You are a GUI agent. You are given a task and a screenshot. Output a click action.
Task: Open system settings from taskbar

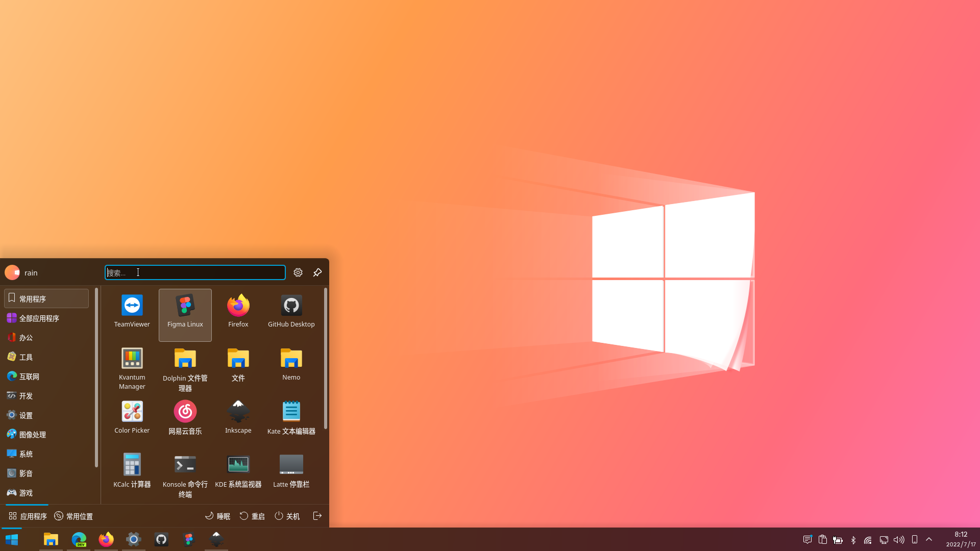134,539
